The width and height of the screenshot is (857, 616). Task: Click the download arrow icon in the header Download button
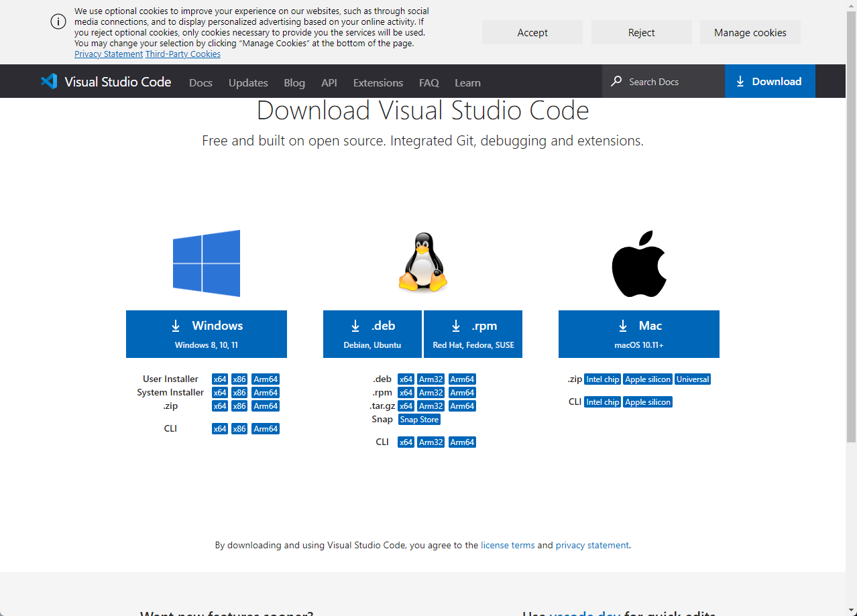740,82
